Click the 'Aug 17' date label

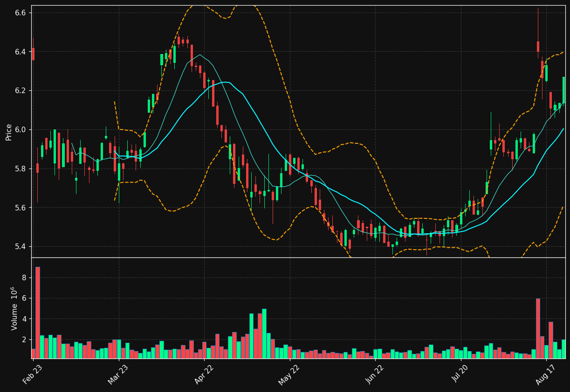[x=546, y=374]
